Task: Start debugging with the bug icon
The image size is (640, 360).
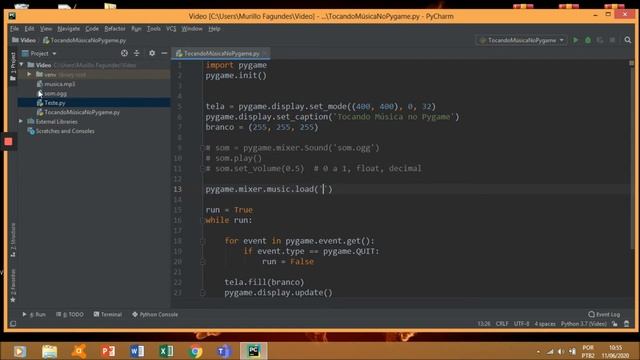Action: (x=588, y=40)
